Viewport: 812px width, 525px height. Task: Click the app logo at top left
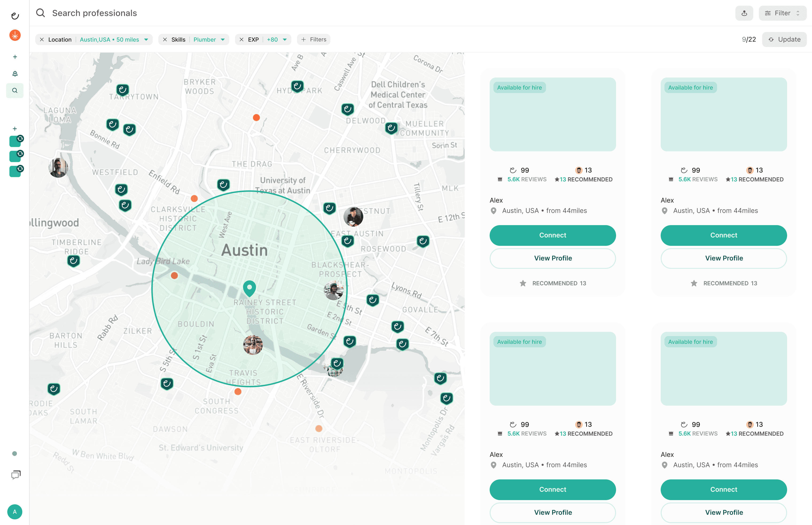(15, 16)
